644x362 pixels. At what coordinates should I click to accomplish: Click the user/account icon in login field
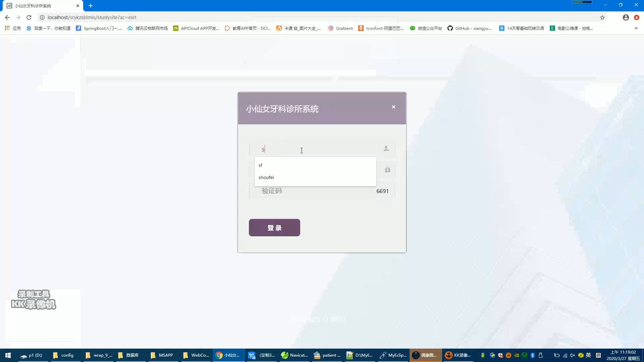386,148
